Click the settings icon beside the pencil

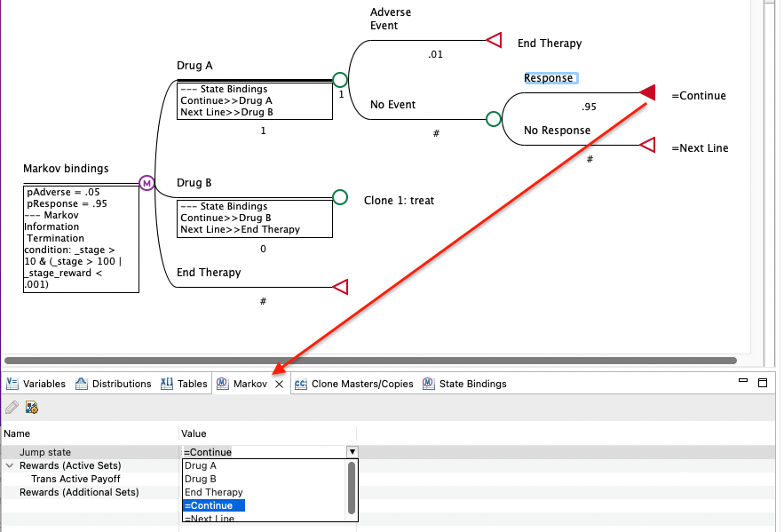pos(32,408)
